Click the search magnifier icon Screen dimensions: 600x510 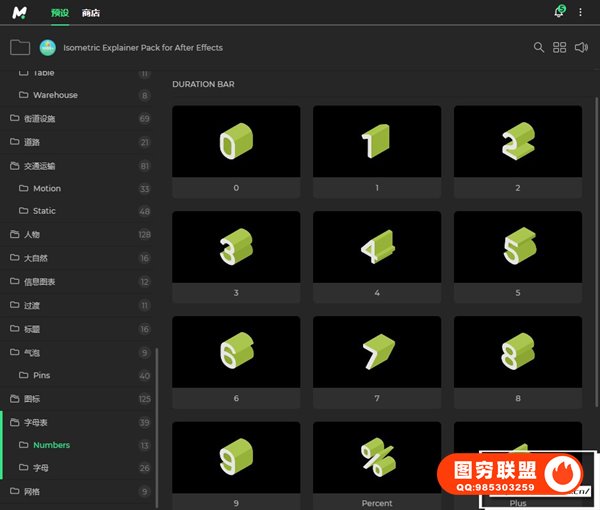coord(539,47)
